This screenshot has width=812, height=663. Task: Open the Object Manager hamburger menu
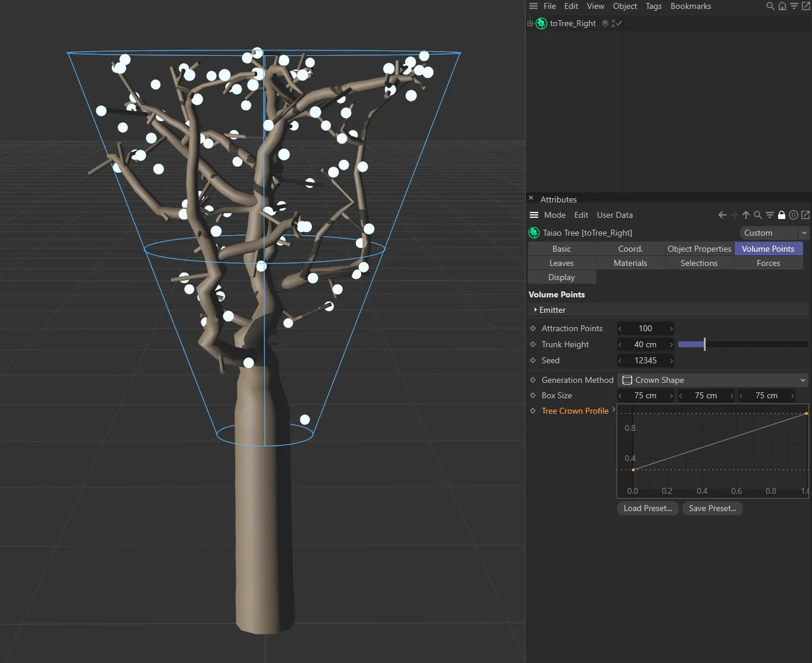click(x=533, y=6)
